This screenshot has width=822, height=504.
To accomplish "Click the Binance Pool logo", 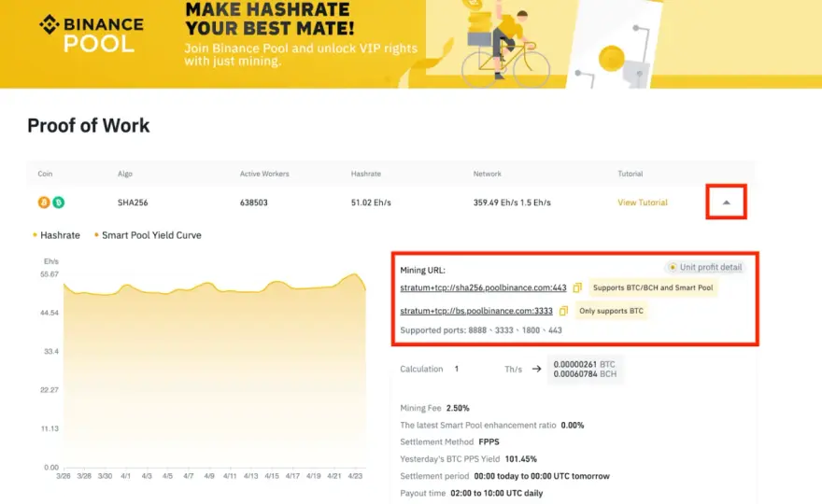I will click(x=92, y=34).
